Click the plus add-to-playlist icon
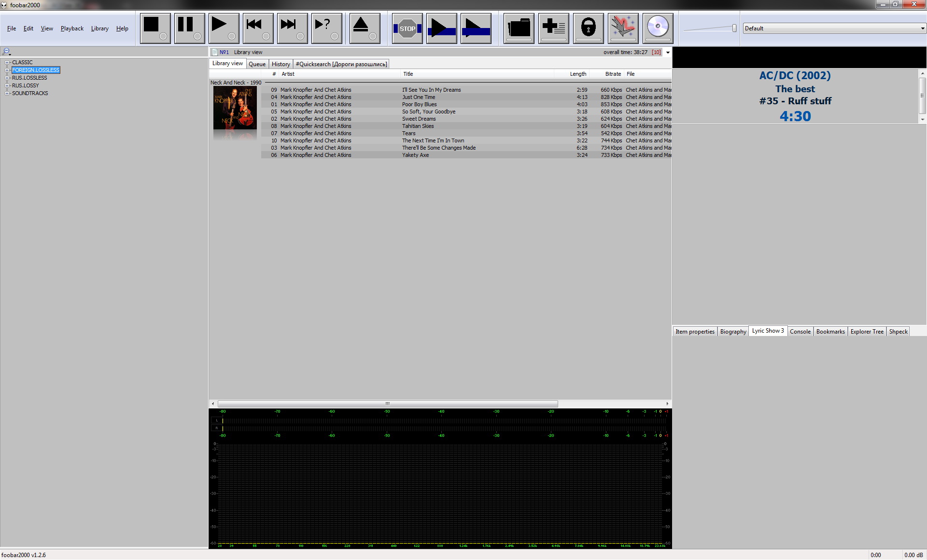This screenshot has width=927, height=560. (x=553, y=28)
